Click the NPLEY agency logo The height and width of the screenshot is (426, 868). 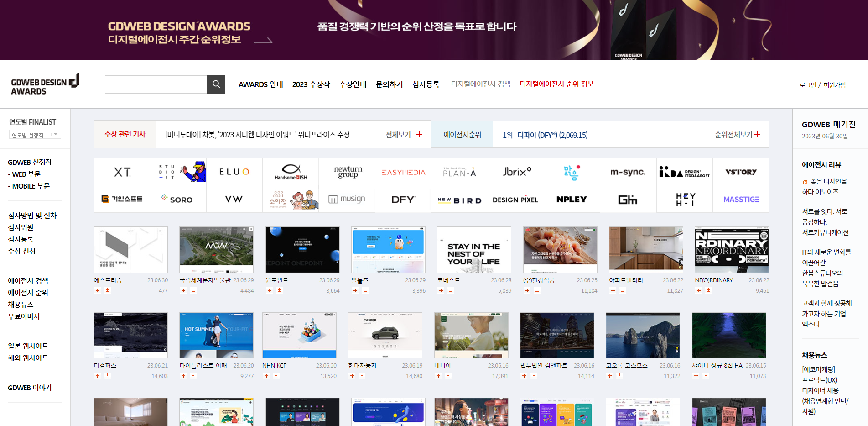point(572,199)
